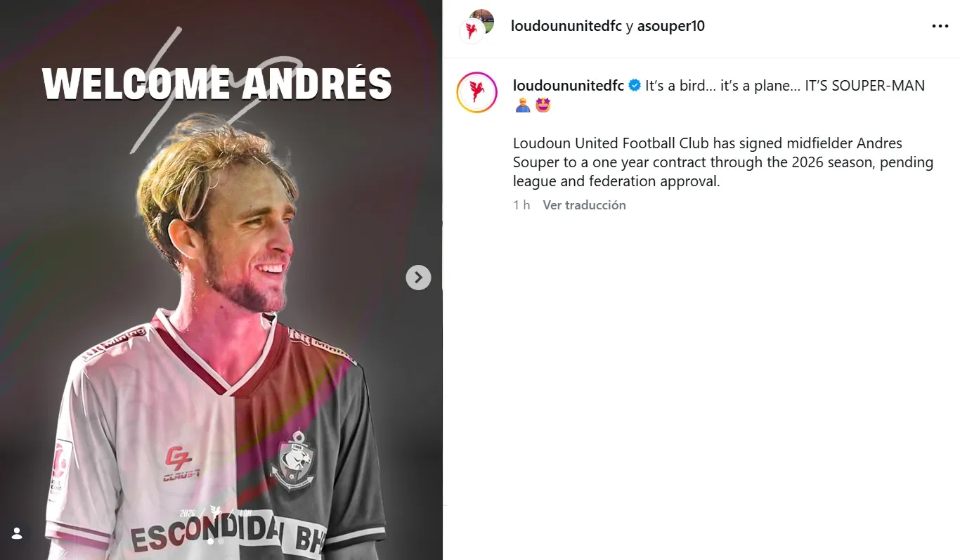Click the Welcome Andrés post photo
The height and width of the screenshot is (560, 960).
coord(221,280)
